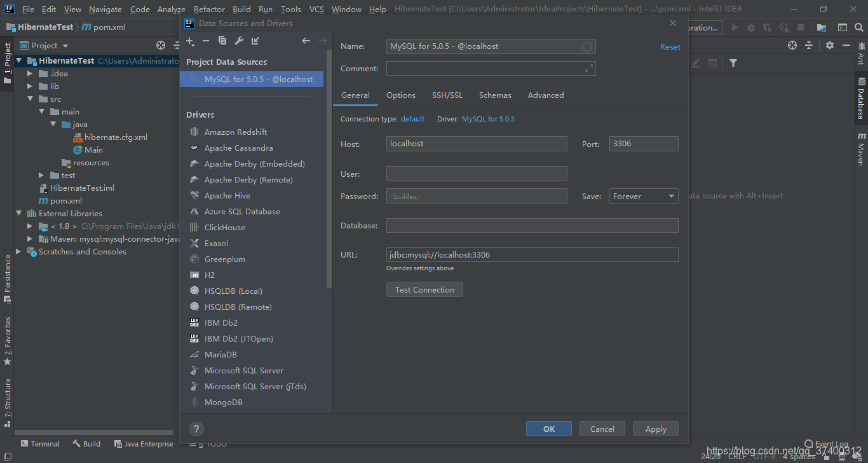The height and width of the screenshot is (463, 868).
Task: Expand the .idea folder
Action: pyautogui.click(x=30, y=74)
